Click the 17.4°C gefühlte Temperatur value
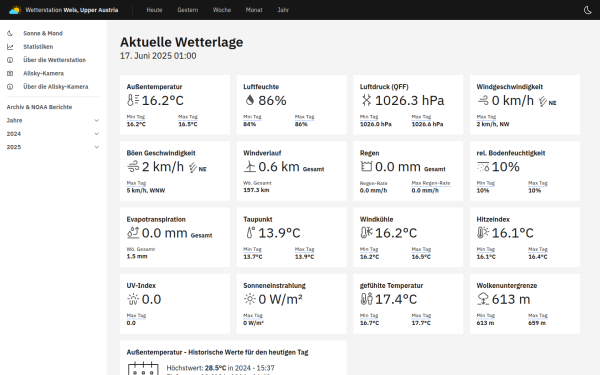This screenshot has width=600, height=375. click(396, 299)
